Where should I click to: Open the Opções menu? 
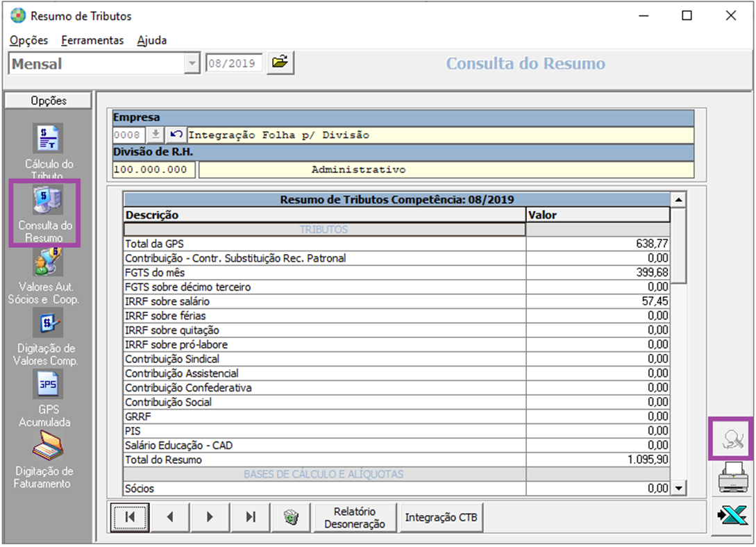tap(29, 40)
